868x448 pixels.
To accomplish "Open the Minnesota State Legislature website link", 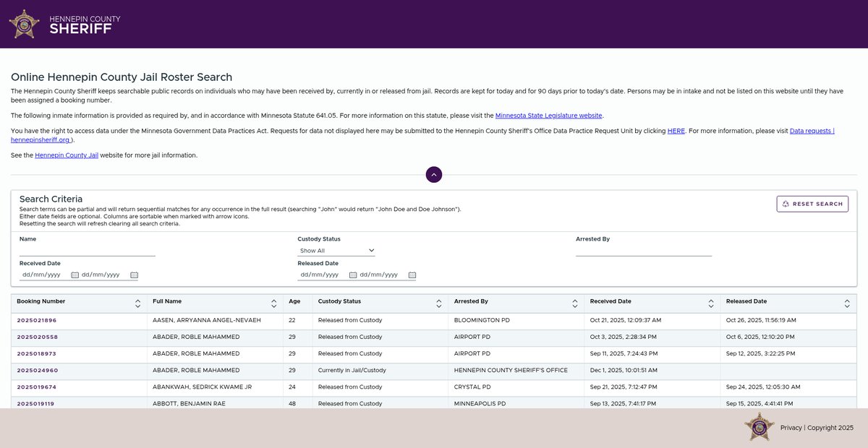I will 548,116.
